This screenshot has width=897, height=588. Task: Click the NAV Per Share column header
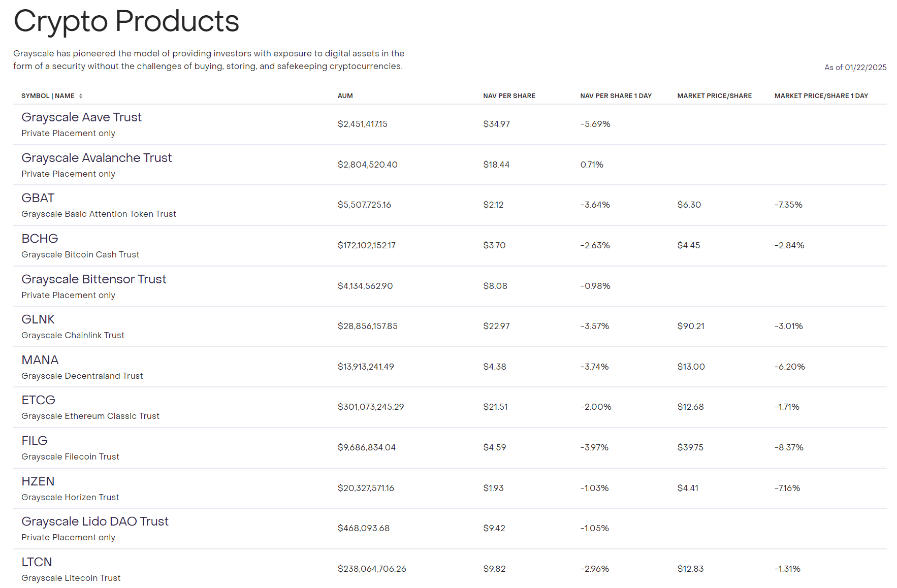pos(509,96)
